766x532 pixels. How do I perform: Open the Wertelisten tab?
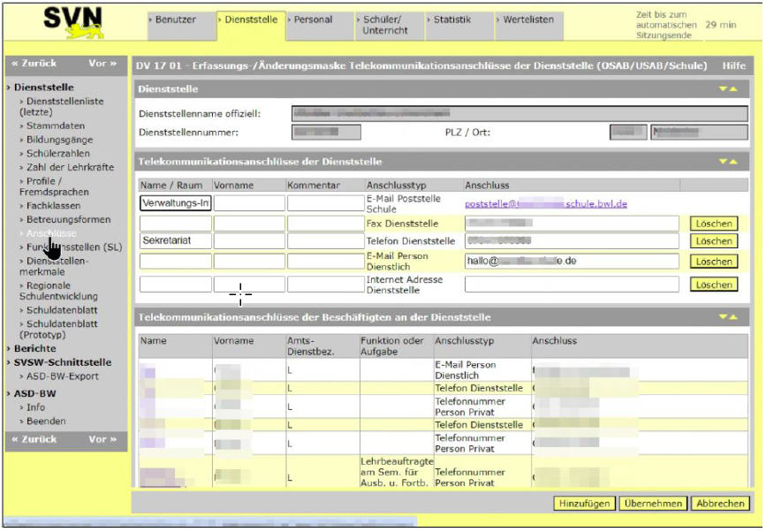pyautogui.click(x=532, y=19)
